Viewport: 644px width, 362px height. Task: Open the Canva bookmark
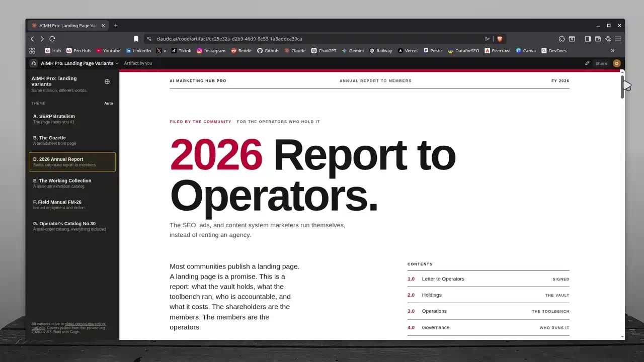pos(526,51)
